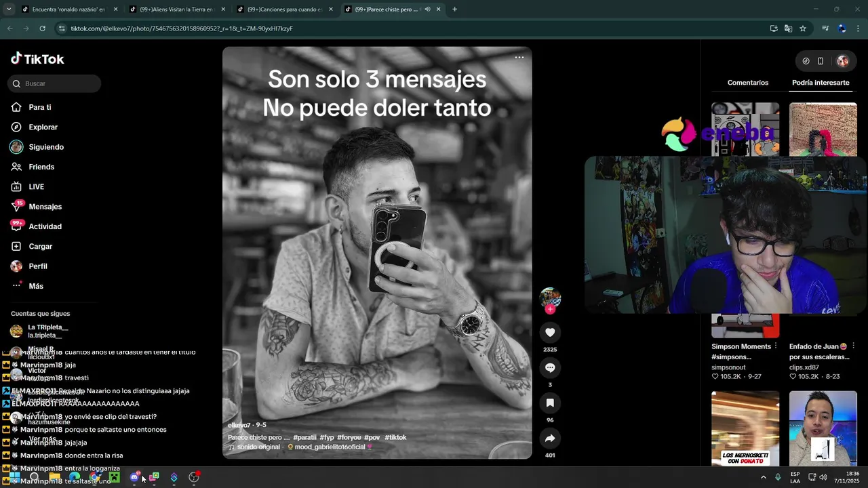Open the tab search dropdown arrow
Screen dimensions: 868x488
click(8, 9)
